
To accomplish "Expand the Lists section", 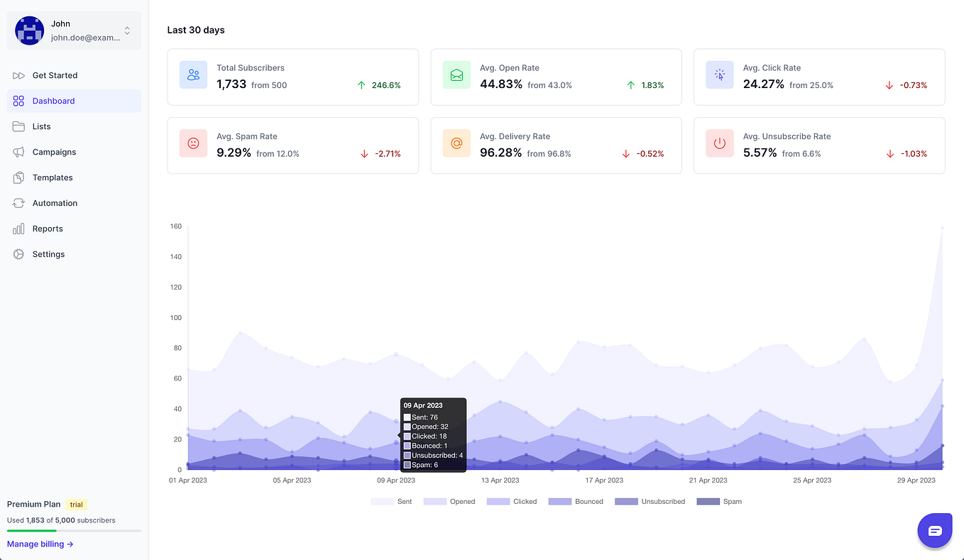I will (41, 126).
